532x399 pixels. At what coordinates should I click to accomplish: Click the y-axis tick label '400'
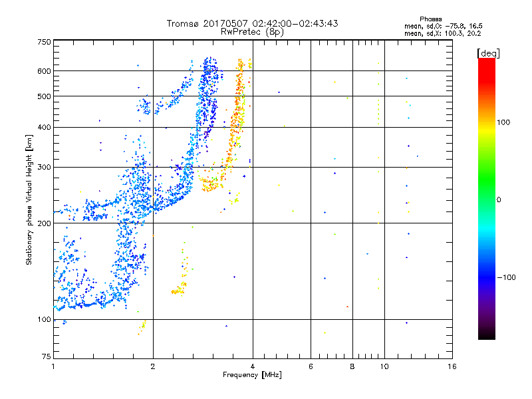pos(44,128)
